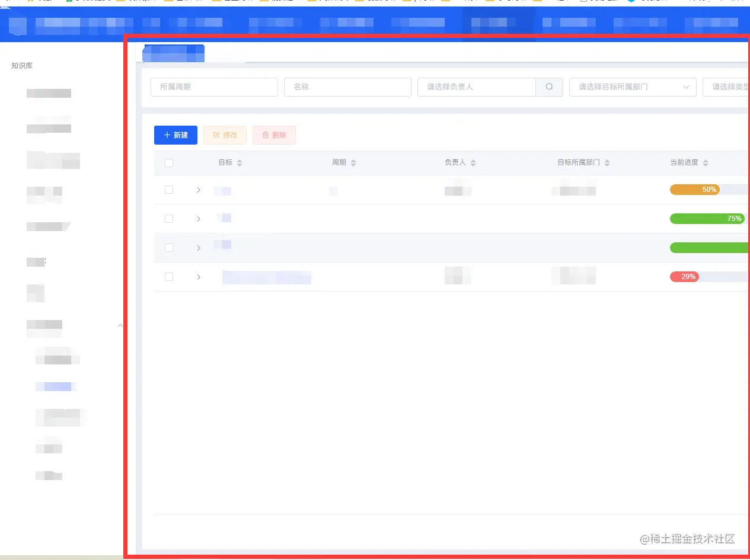Click the 删除 button
This screenshot has height=560, width=750.
(x=274, y=135)
